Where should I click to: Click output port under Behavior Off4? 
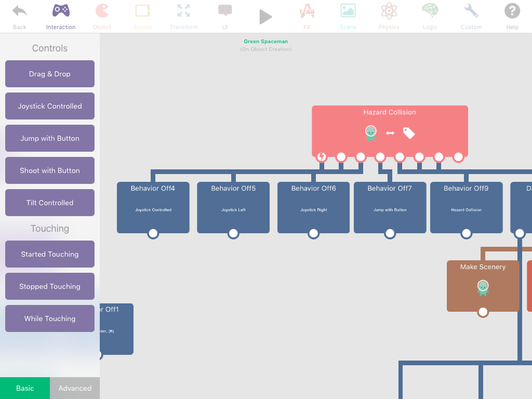tap(153, 234)
